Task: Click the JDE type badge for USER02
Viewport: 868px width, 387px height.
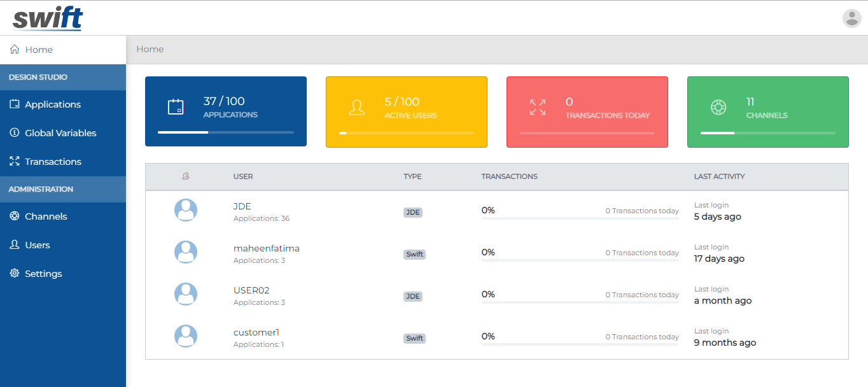Action: (412, 296)
